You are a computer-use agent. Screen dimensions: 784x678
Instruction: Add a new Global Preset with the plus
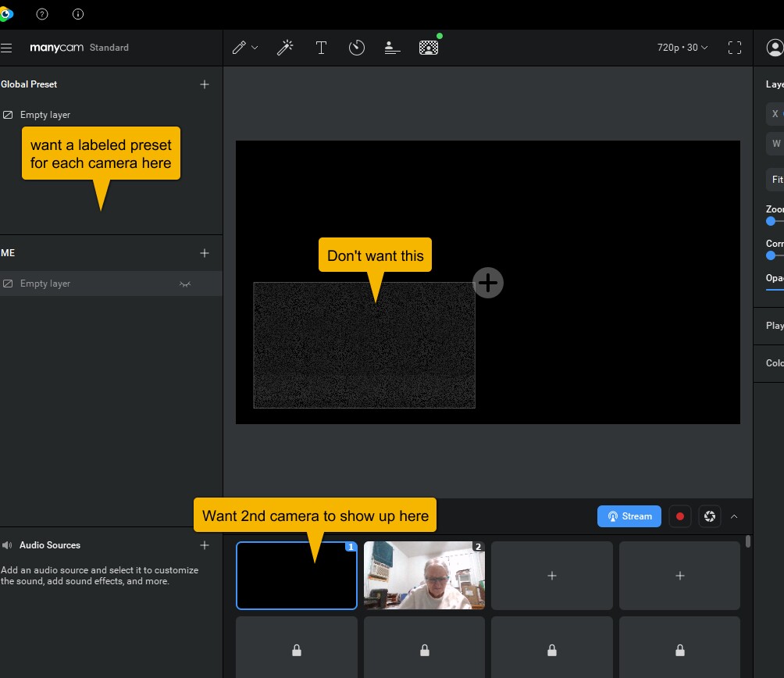tap(204, 84)
